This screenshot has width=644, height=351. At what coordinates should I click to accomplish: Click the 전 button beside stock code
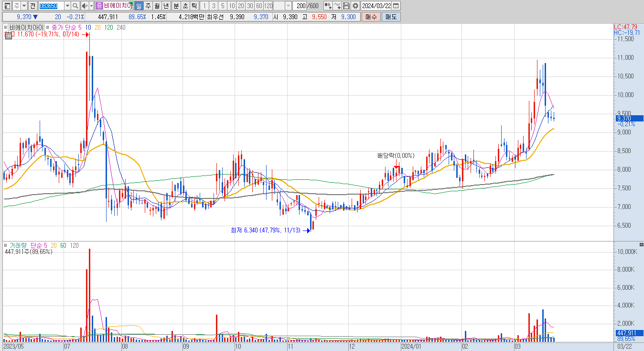pyautogui.click(x=32, y=6)
